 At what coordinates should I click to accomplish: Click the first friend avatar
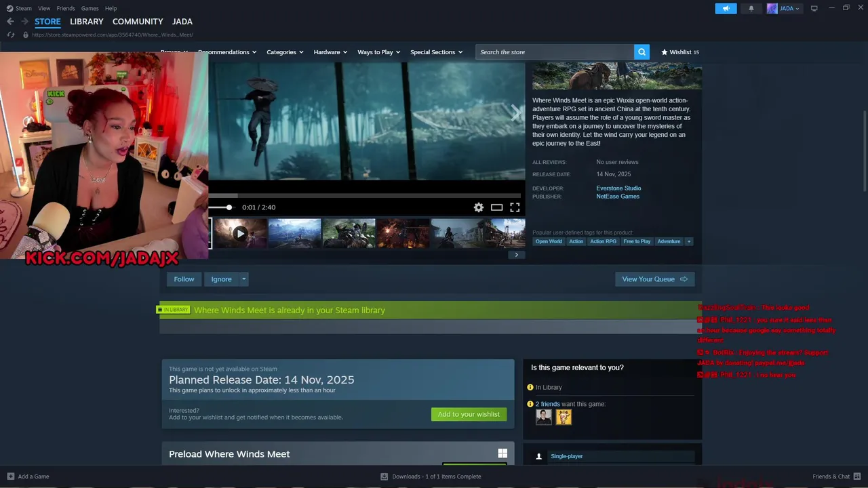(544, 417)
